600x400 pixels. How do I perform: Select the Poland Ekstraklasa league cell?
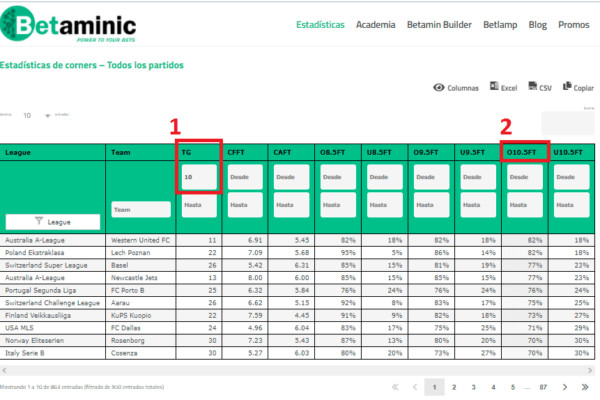(53, 253)
